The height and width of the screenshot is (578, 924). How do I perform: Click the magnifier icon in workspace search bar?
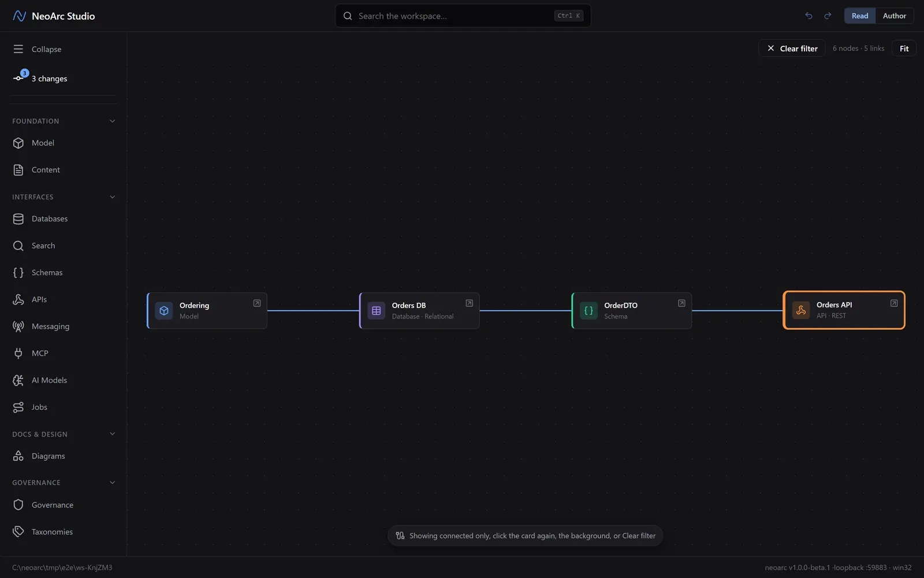point(348,16)
